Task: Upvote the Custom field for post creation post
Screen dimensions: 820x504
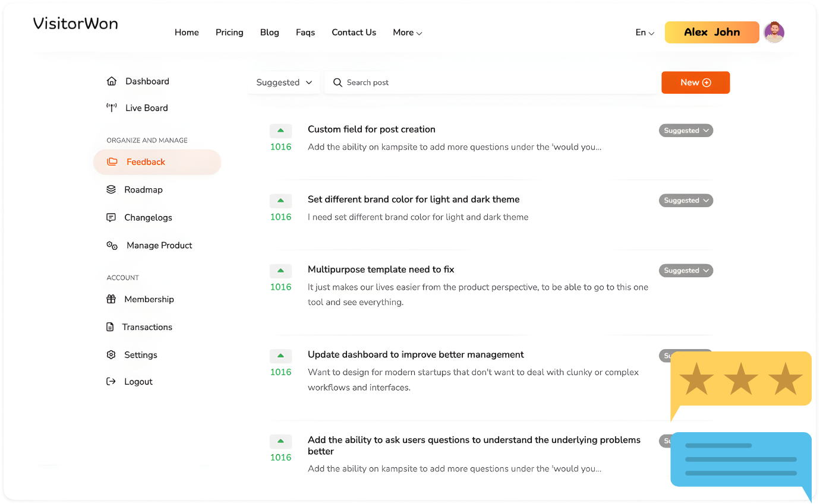Action: coord(280,131)
